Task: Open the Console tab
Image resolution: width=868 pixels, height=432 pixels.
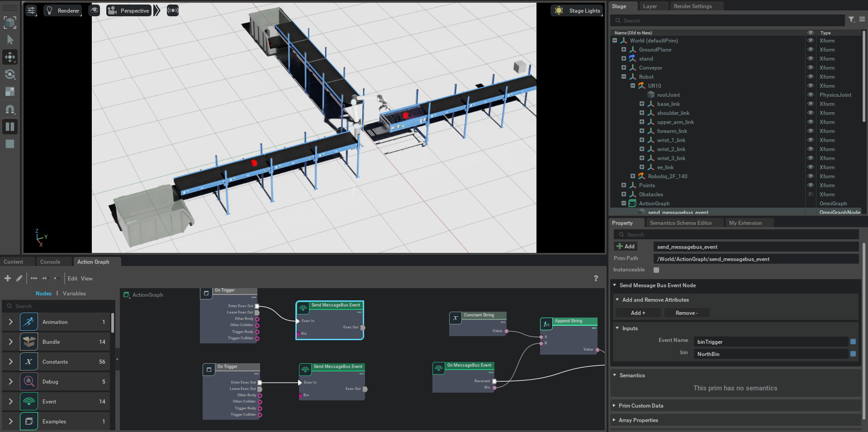Action: (50, 262)
